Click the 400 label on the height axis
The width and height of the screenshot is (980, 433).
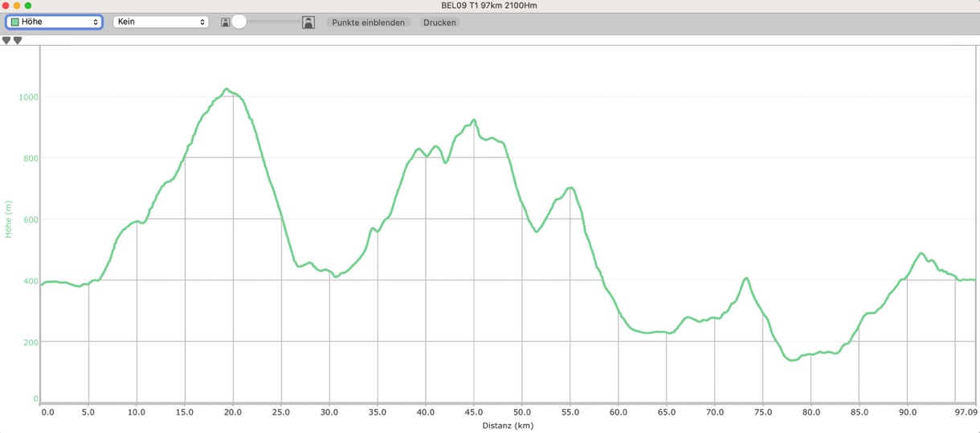click(31, 281)
